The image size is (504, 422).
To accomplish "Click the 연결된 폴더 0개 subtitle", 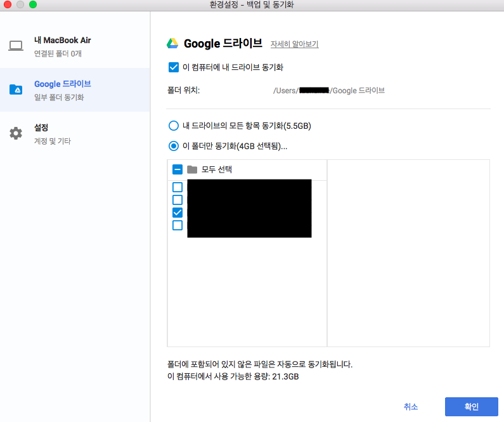I will tap(58, 53).
